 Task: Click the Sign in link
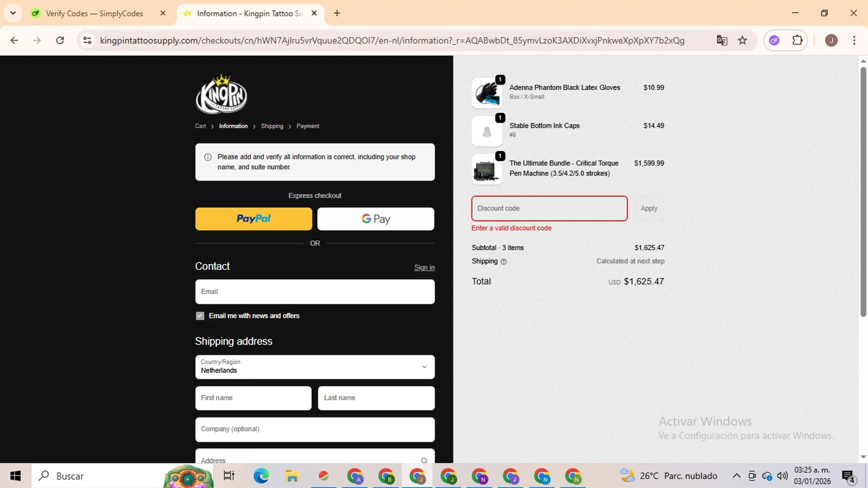(x=424, y=267)
